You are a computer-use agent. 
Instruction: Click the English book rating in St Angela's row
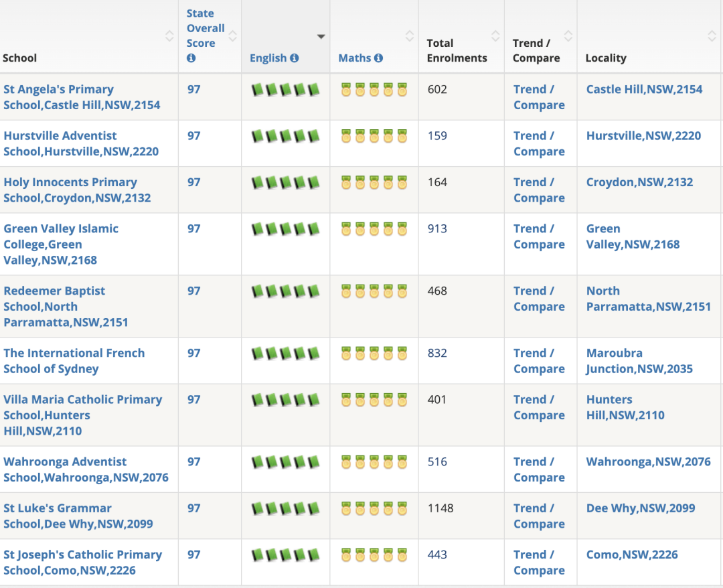tap(286, 90)
